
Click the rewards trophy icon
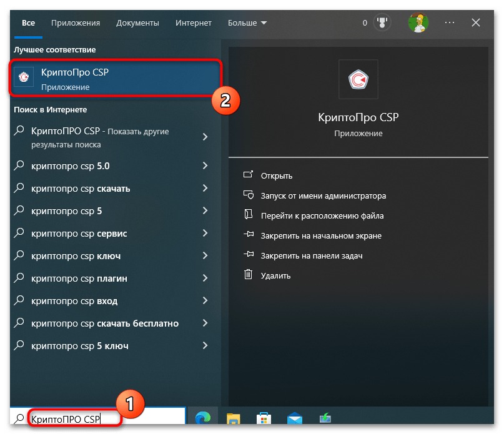[x=382, y=23]
